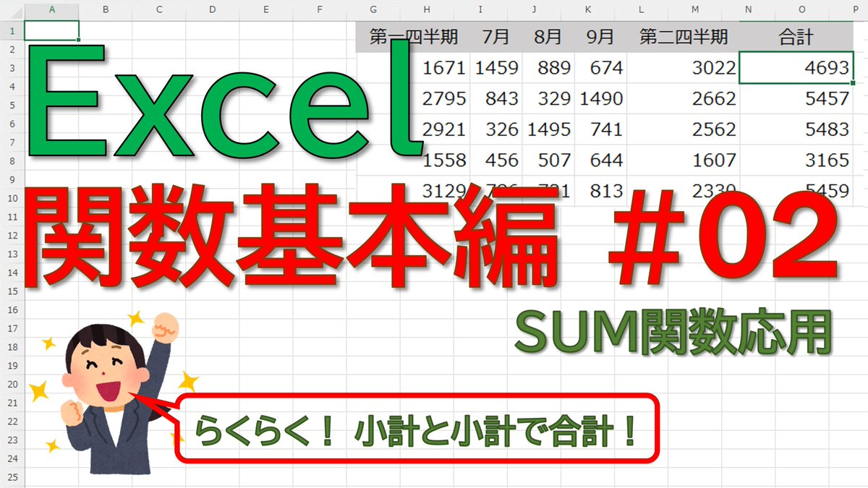868x488 pixels.
Task: Select the total cell 3165
Action: click(796, 160)
